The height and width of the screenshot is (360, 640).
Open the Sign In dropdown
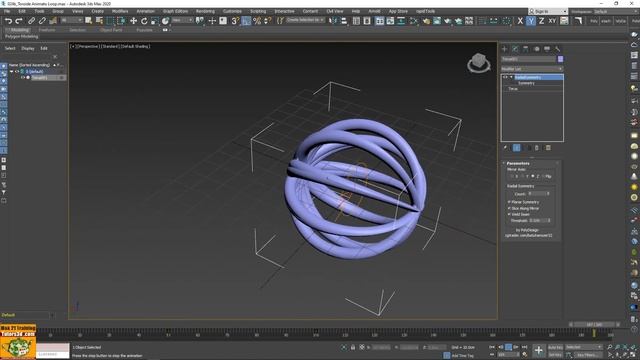pyautogui.click(x=548, y=11)
